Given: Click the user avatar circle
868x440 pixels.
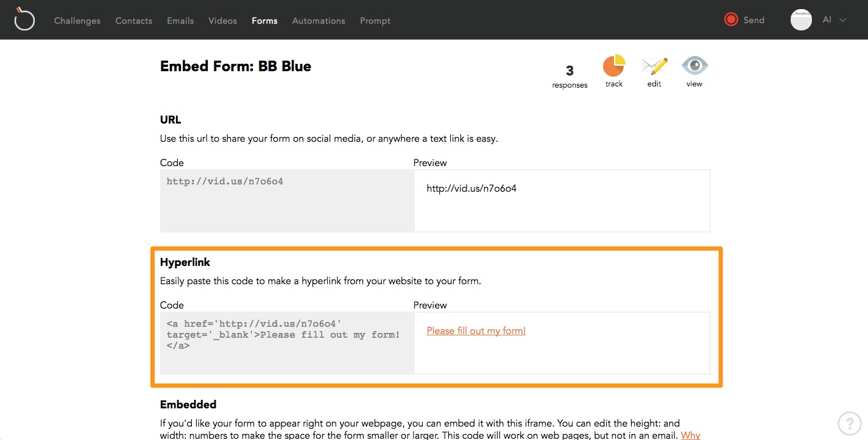Looking at the screenshot, I should coord(801,20).
